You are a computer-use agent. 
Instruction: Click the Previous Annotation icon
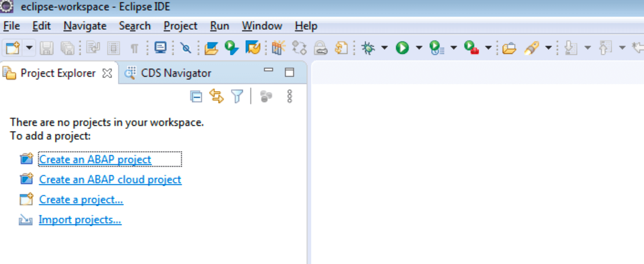pos(605,48)
